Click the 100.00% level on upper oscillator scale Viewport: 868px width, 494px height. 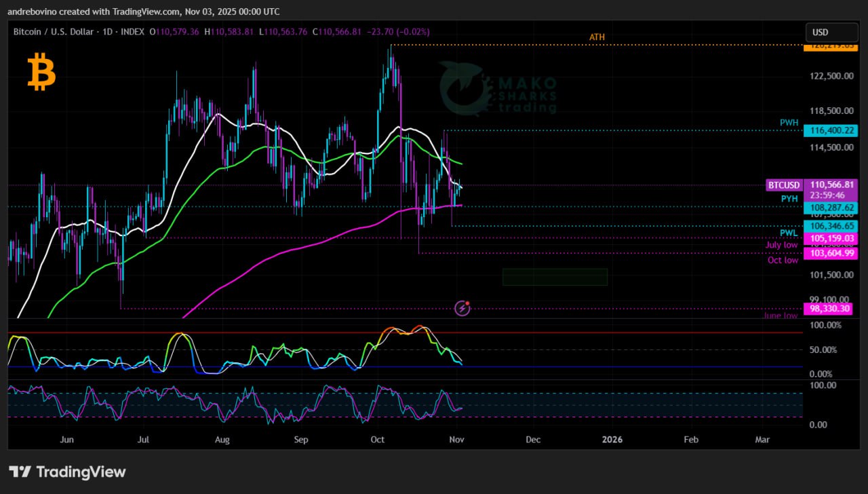tap(827, 326)
